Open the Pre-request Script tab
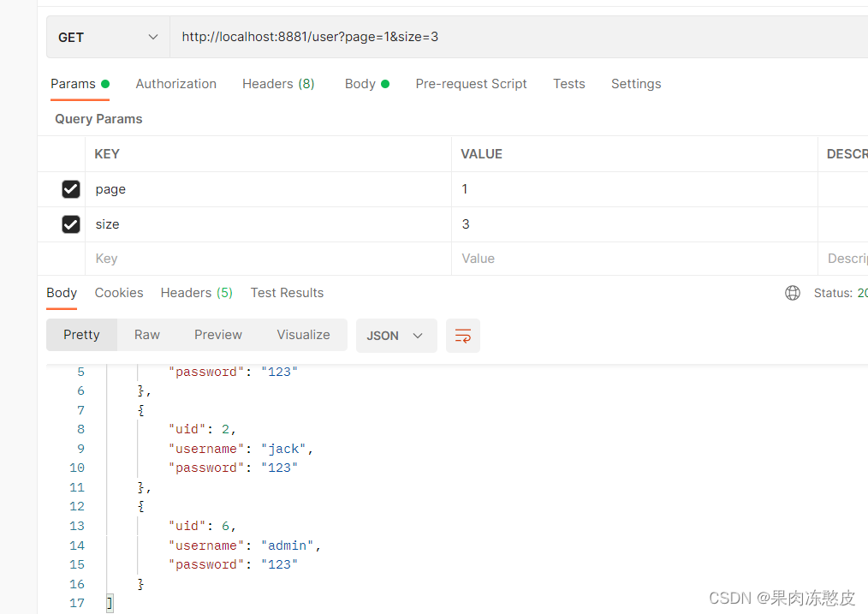Screen dimensions: 868x614 (x=471, y=84)
